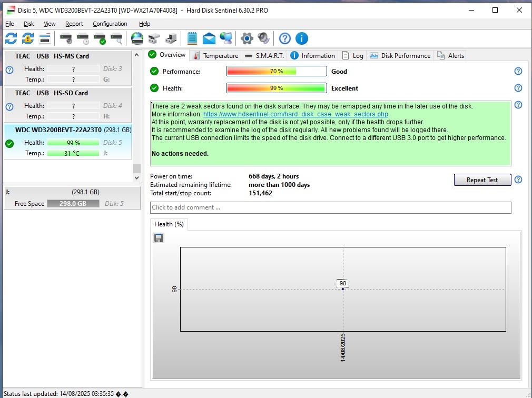532x398 pixels.
Task: Click the question icon for TEAC HS-MS Card
Action: click(9, 70)
